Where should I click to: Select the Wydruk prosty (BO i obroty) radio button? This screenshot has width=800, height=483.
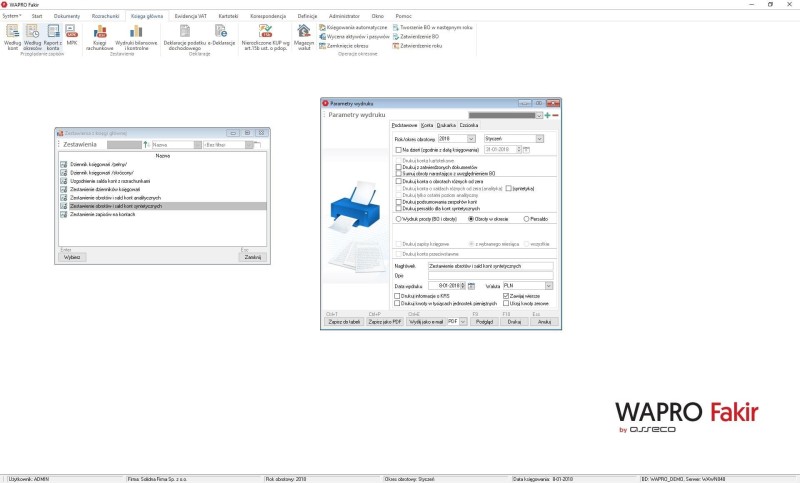tap(397, 217)
